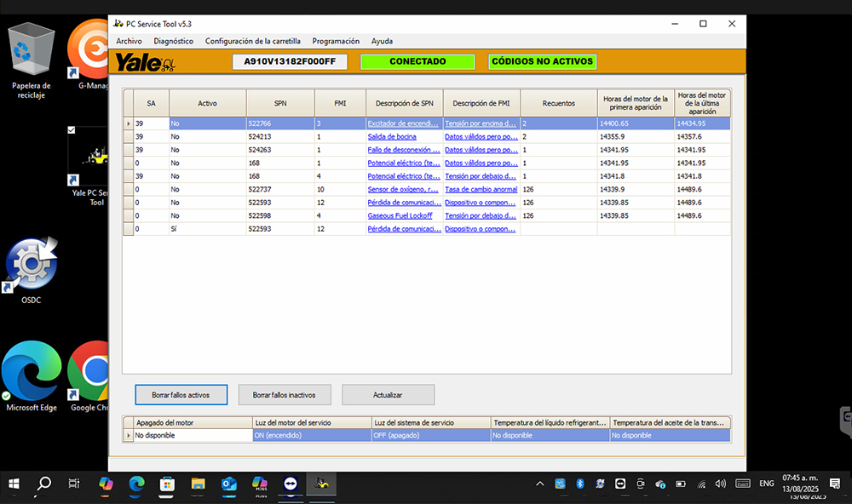The width and height of the screenshot is (852, 504).
Task: Open the Archivo menu
Action: coord(129,41)
